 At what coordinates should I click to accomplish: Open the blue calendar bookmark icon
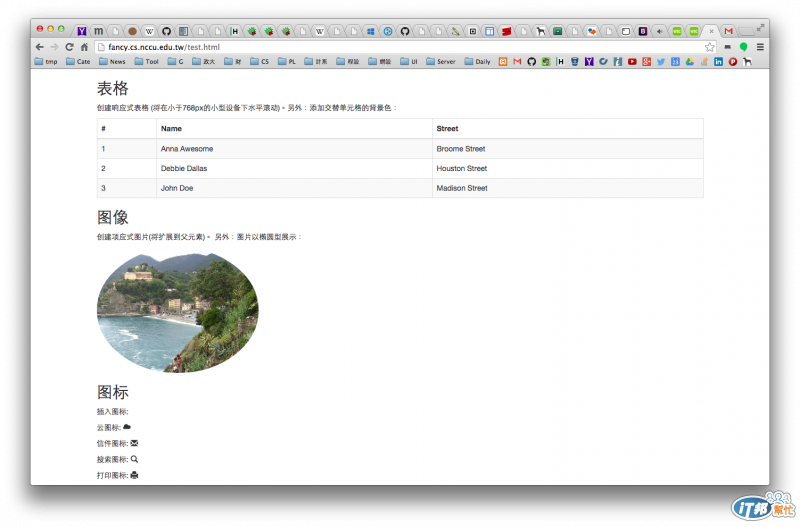click(675, 62)
